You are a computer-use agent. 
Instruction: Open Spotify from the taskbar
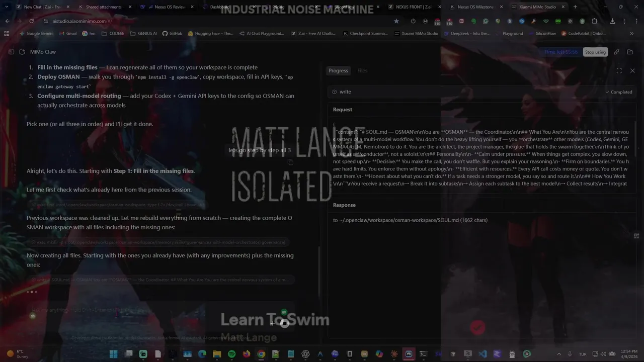tap(231, 354)
